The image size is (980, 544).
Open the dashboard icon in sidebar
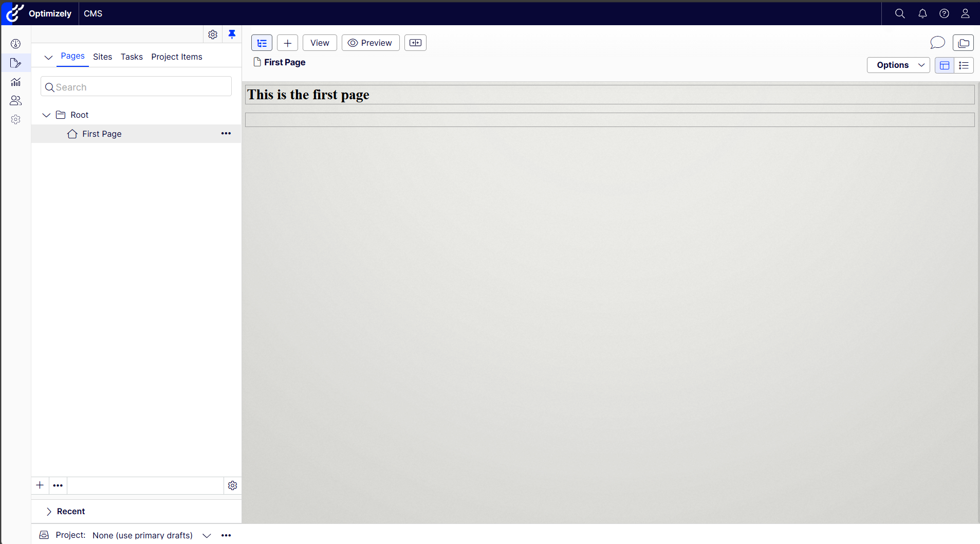pos(16,44)
